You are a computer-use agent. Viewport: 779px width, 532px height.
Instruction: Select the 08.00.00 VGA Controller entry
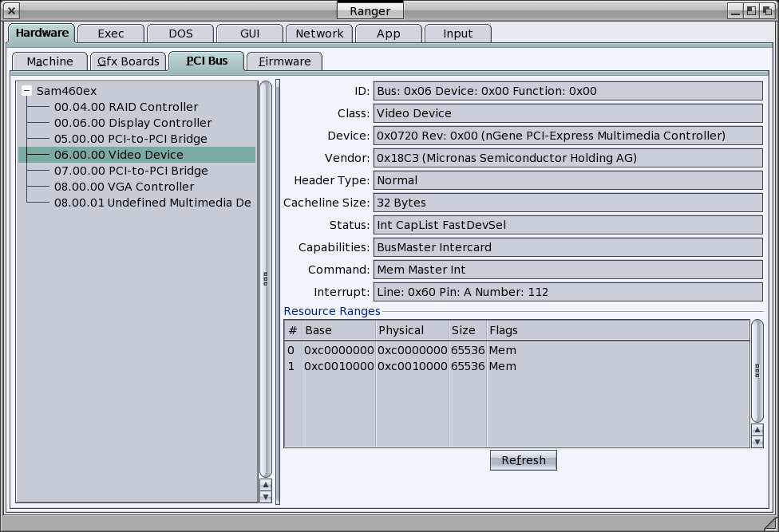click(124, 187)
